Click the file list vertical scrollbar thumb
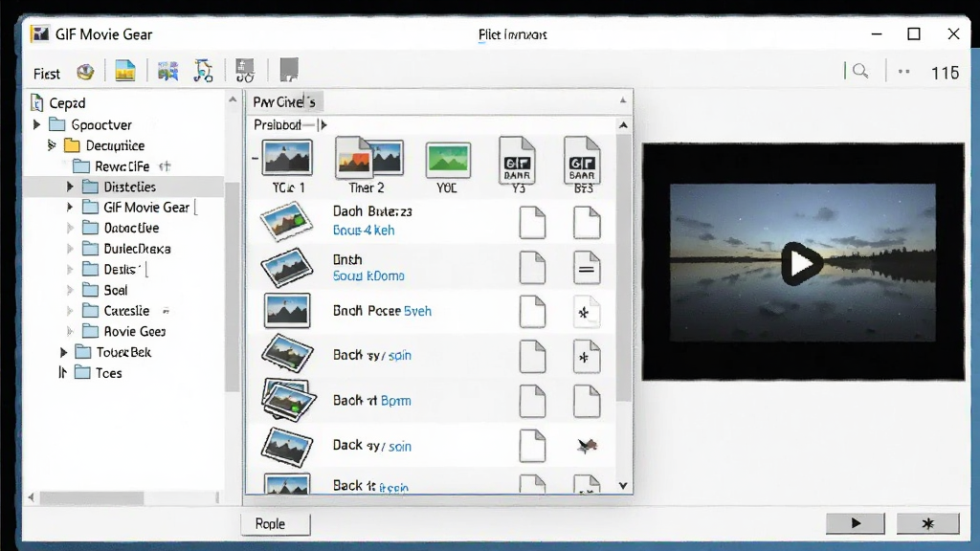This screenshot has width=980, height=551. pos(623,269)
